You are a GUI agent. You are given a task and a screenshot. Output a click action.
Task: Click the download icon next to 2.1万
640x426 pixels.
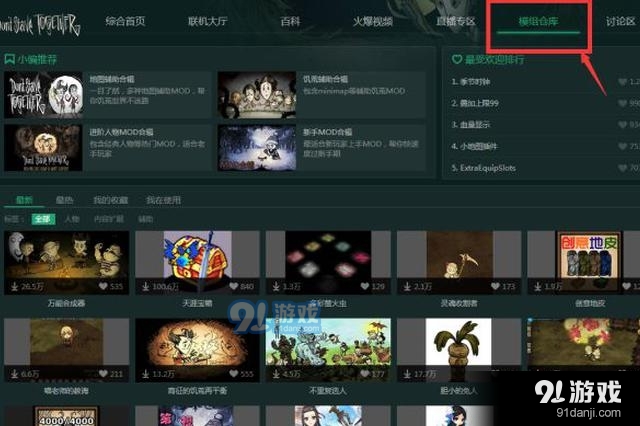[x=407, y=287]
